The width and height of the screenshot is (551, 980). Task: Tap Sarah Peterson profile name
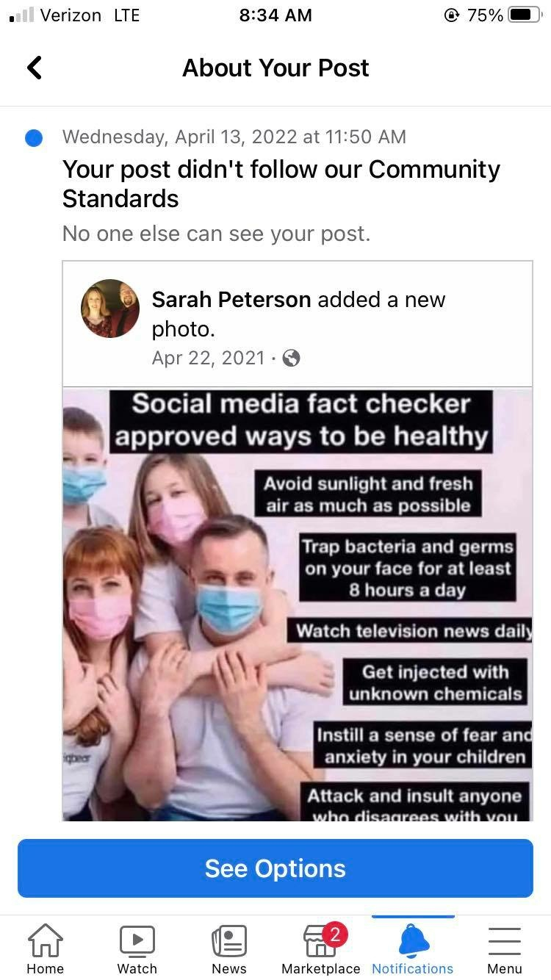click(231, 300)
